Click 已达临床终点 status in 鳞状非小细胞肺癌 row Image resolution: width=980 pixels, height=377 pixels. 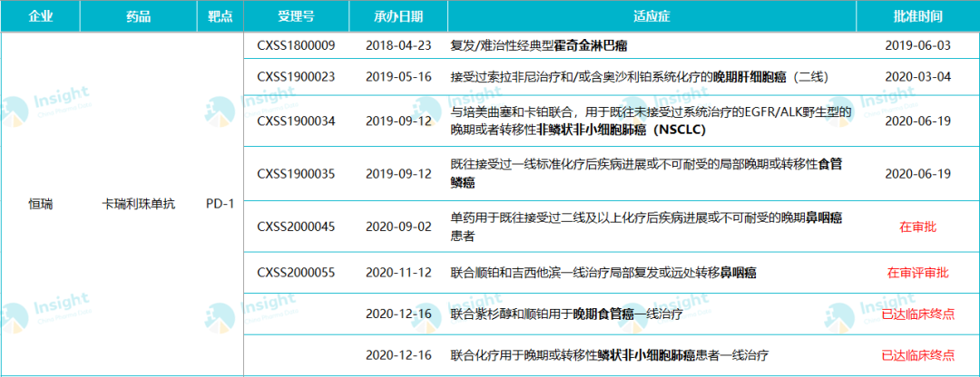[918, 356]
